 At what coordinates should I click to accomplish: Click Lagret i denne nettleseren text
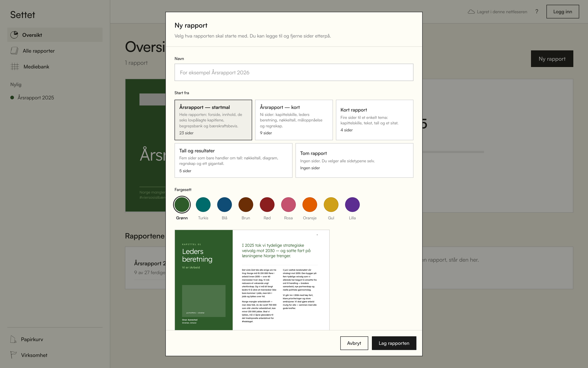tap(502, 12)
